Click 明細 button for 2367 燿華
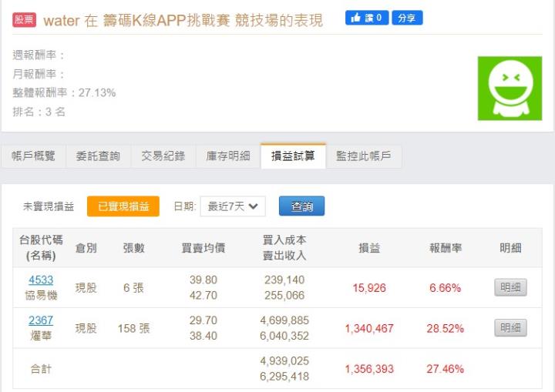This screenshot has width=555, height=392. 510,328
